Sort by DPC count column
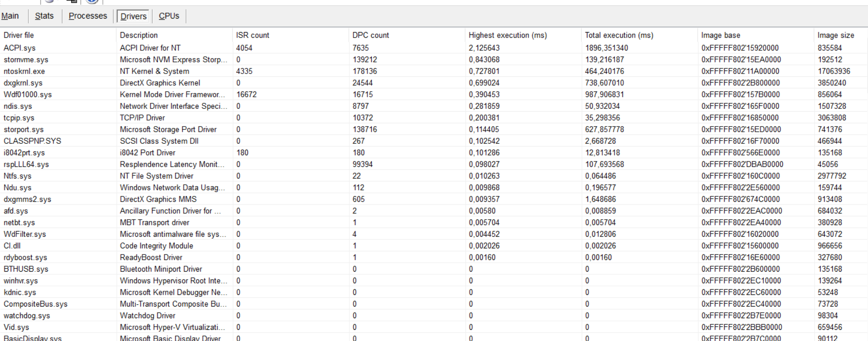Viewport: 868px width, 341px height. [x=371, y=35]
